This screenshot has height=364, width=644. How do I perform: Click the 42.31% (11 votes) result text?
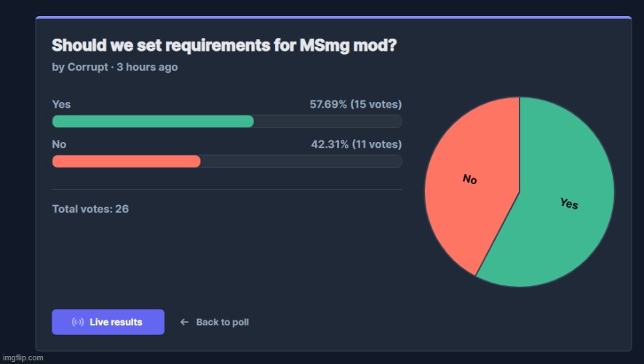click(356, 144)
